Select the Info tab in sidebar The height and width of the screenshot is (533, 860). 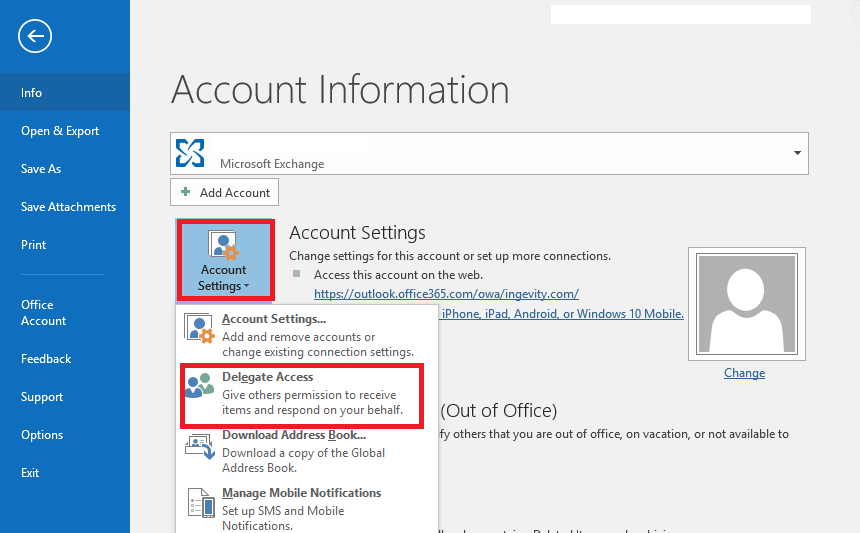[65, 93]
